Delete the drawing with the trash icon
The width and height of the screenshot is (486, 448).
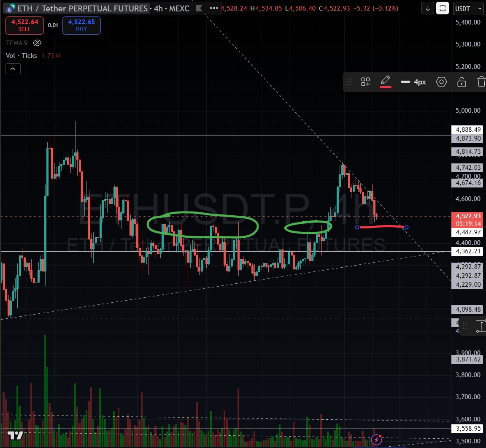pyautogui.click(x=481, y=82)
